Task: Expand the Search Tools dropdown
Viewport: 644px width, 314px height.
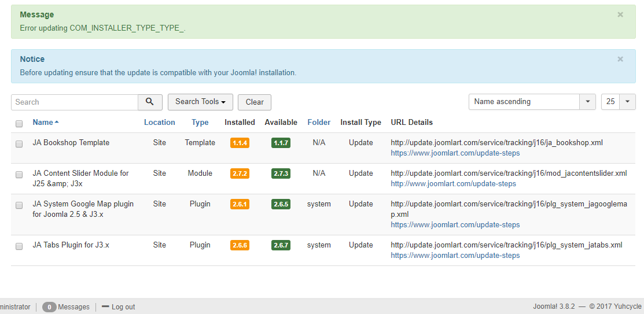Action: click(x=200, y=102)
